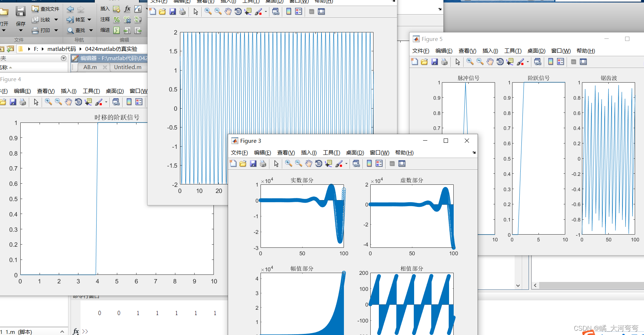Select Rotate 3D in Figure 4 toolbar
The width and height of the screenshot is (644, 335).
(x=78, y=102)
